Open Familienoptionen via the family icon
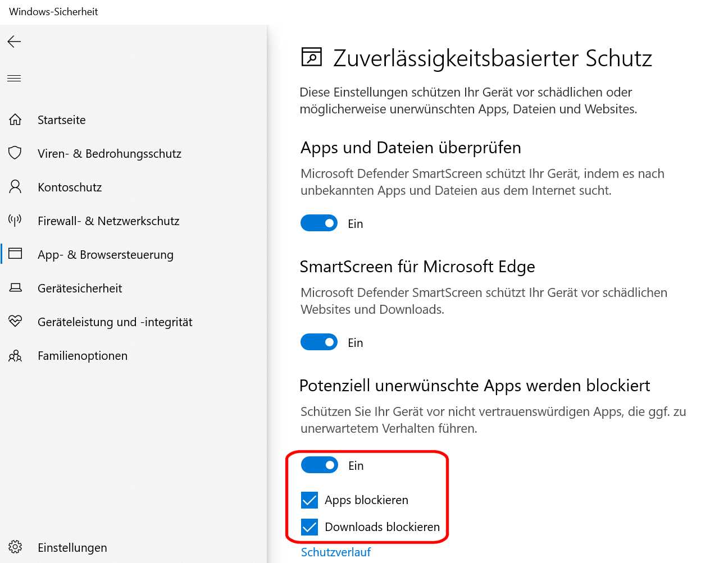The image size is (728, 563). (15, 355)
